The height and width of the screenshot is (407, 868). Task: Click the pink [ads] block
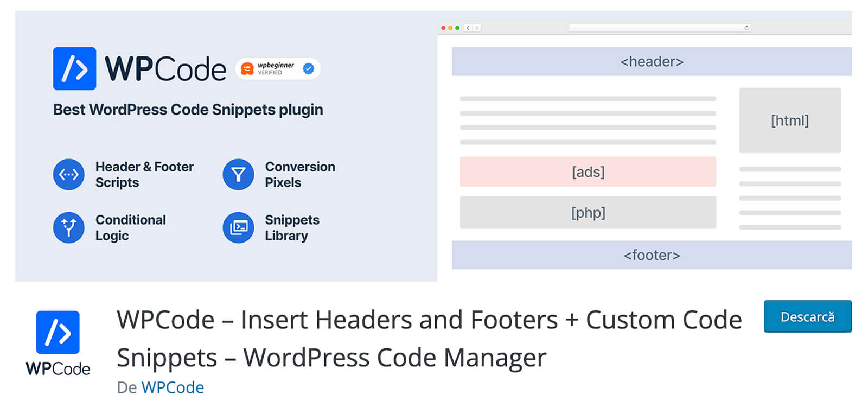[x=588, y=171]
